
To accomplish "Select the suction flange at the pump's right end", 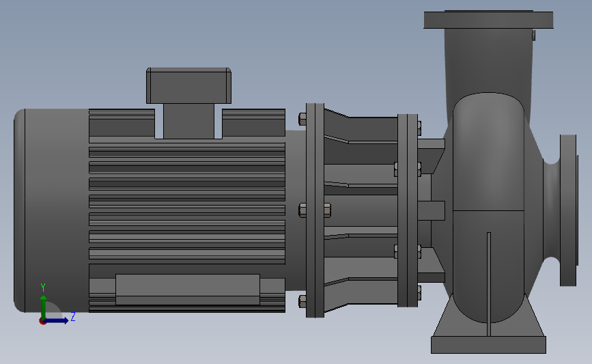I will (x=568, y=210).
